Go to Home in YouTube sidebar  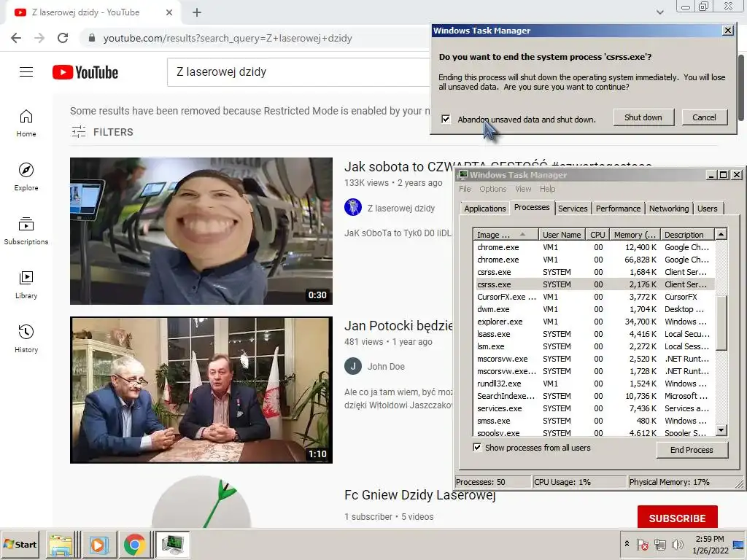[26, 123]
